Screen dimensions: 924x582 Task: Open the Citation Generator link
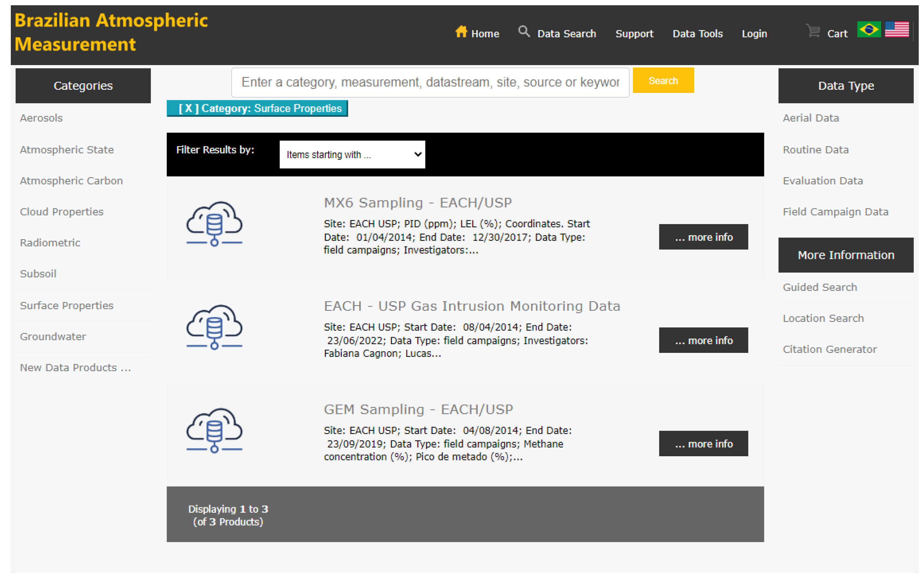829,349
